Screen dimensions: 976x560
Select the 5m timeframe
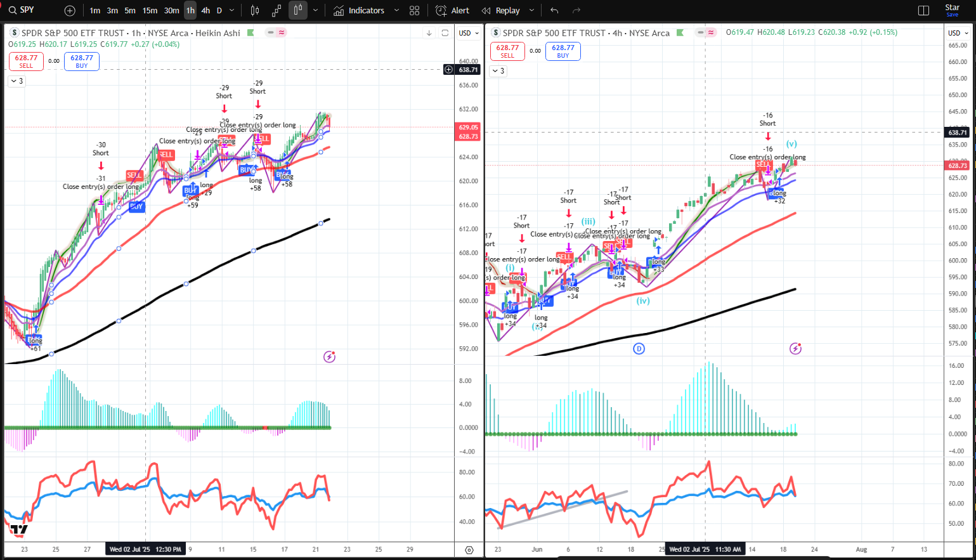[x=130, y=11]
